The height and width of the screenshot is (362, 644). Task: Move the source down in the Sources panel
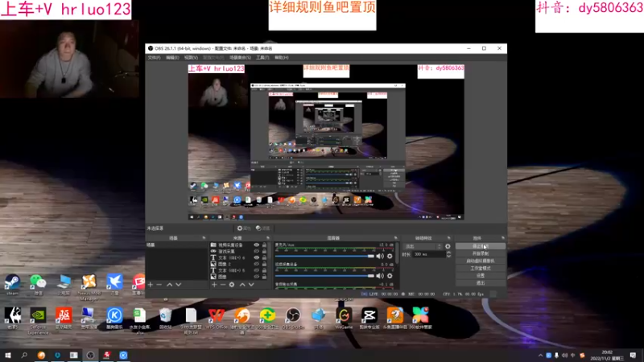click(x=251, y=285)
